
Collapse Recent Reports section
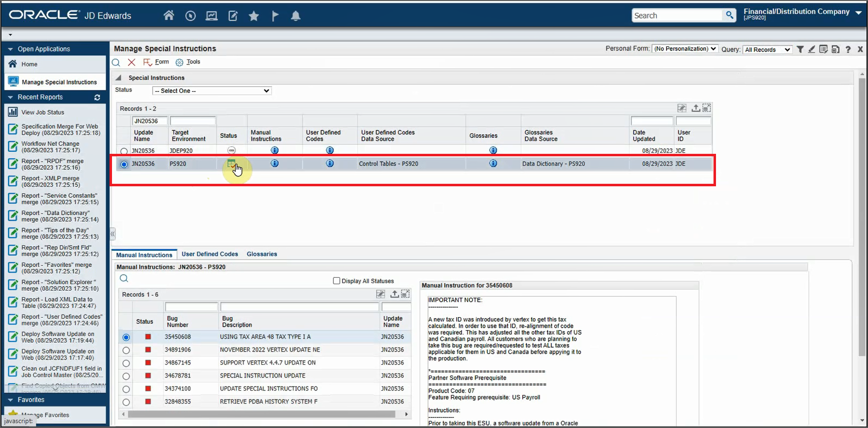tap(10, 97)
